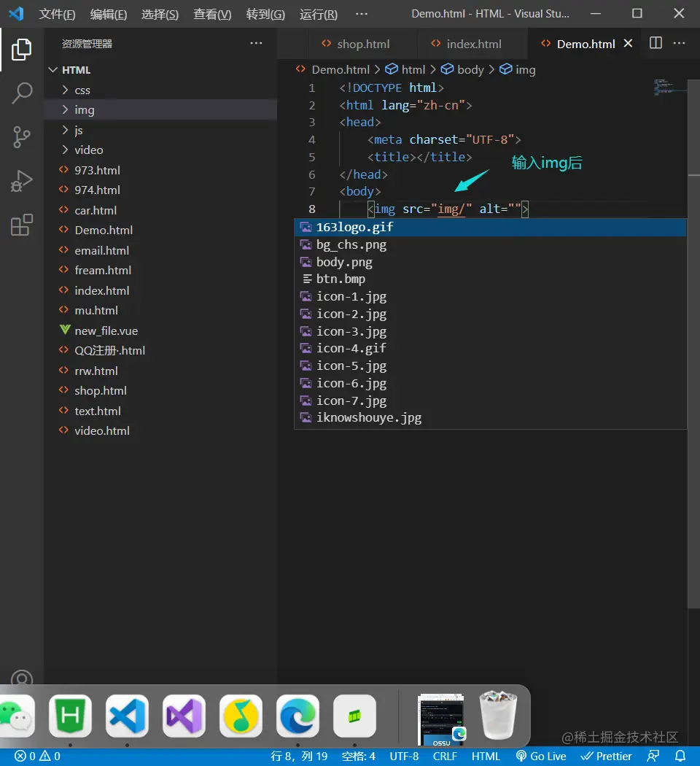Image resolution: width=700 pixels, height=766 pixels.
Task: Open editor More Actions ellipsis
Action: pyautogui.click(x=679, y=43)
